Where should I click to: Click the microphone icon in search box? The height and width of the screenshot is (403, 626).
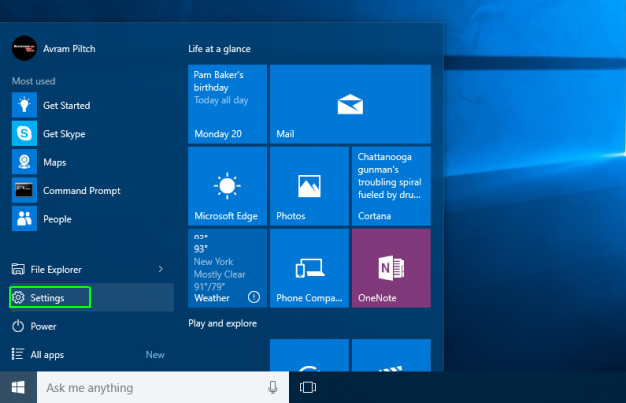(272, 387)
